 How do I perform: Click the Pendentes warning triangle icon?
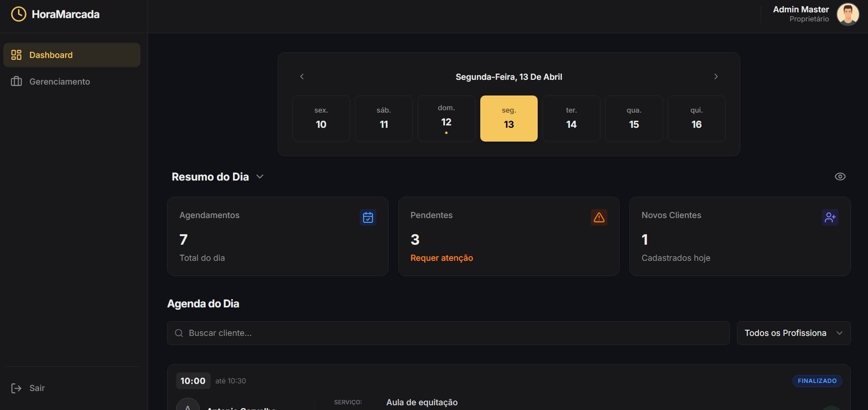click(599, 217)
